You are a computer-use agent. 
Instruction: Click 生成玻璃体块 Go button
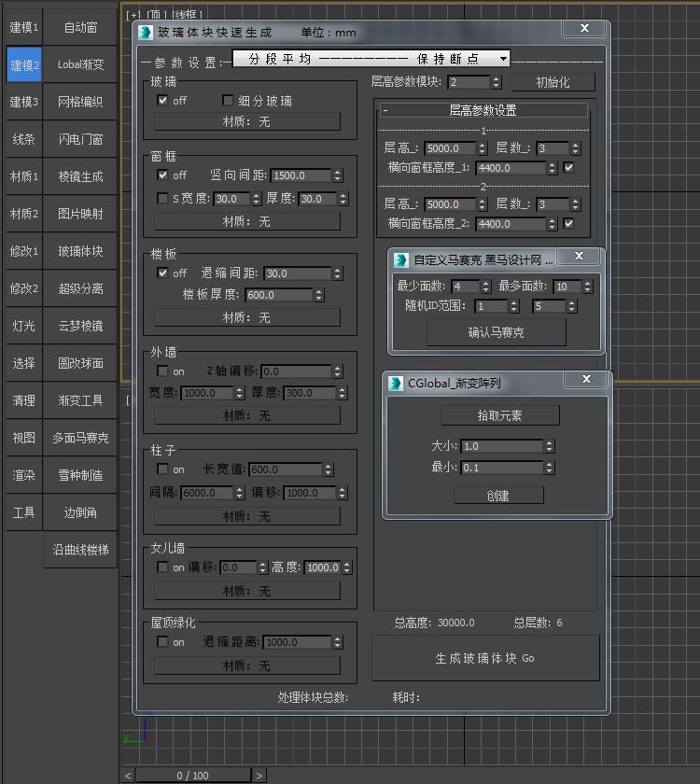point(485,658)
